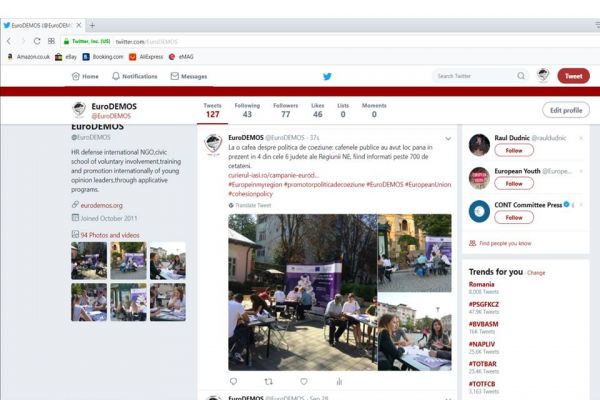Click the retweet icon under the tweet
This screenshot has height=400, width=600.
[269, 381]
